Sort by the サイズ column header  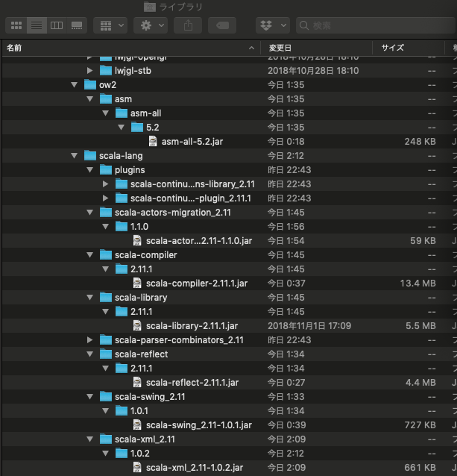(409, 48)
